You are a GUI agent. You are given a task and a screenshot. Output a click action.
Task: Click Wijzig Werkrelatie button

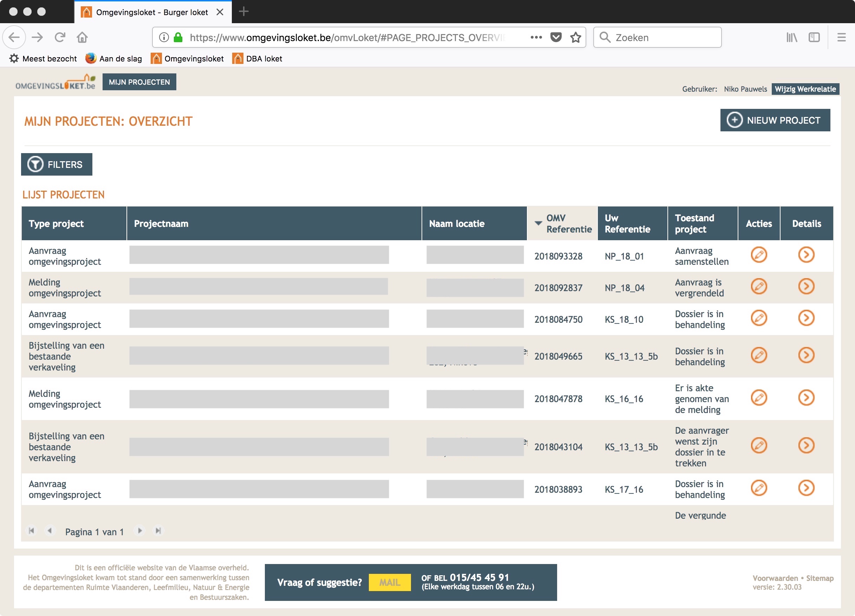pos(805,89)
